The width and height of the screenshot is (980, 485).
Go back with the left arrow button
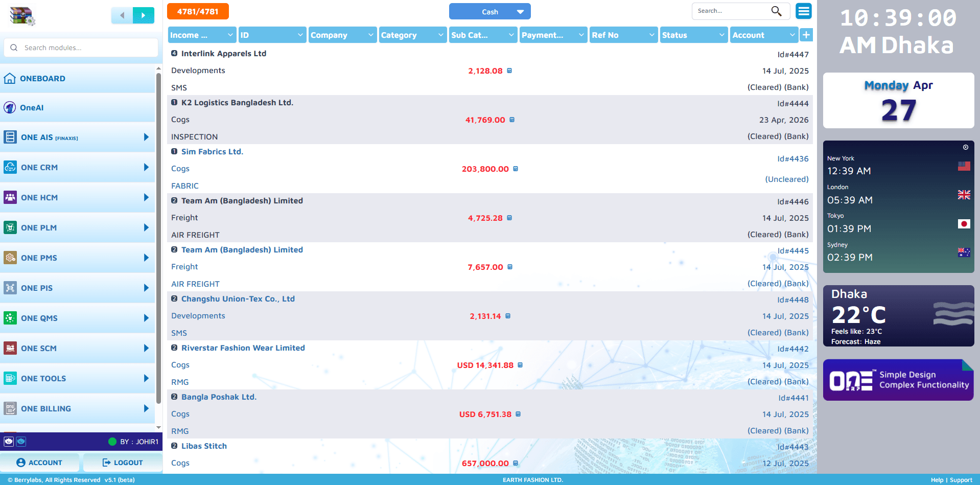click(x=122, y=15)
